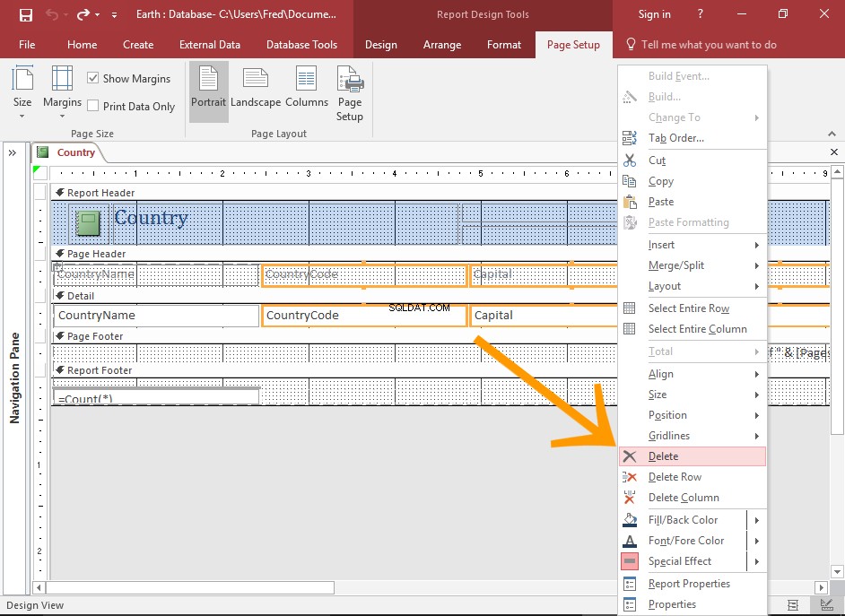845x616 pixels.
Task: Choose Cut from the context menu
Action: point(692,160)
